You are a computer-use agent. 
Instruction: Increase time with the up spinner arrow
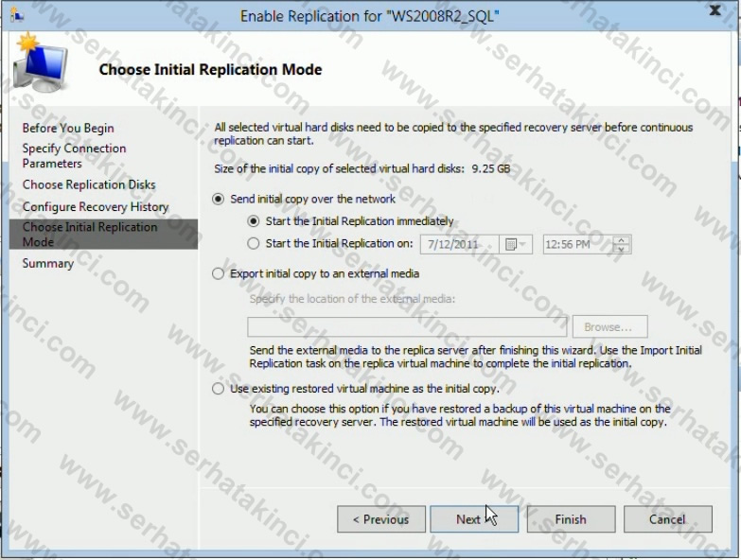[621, 240]
